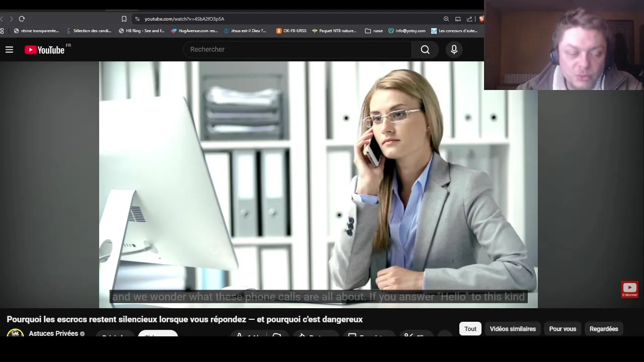Screen dimensions: 644x362
Task: Bookmark this page with bookmark icon
Action: [x=124, y=19]
